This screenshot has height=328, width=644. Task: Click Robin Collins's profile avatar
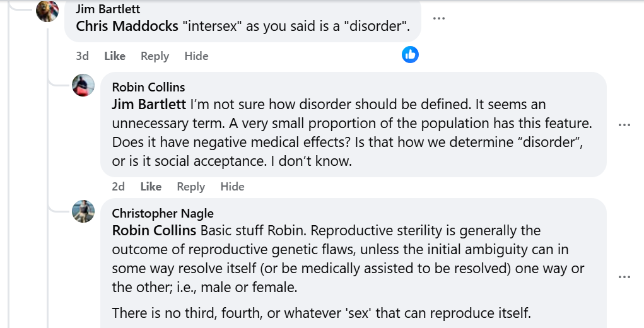coord(83,85)
